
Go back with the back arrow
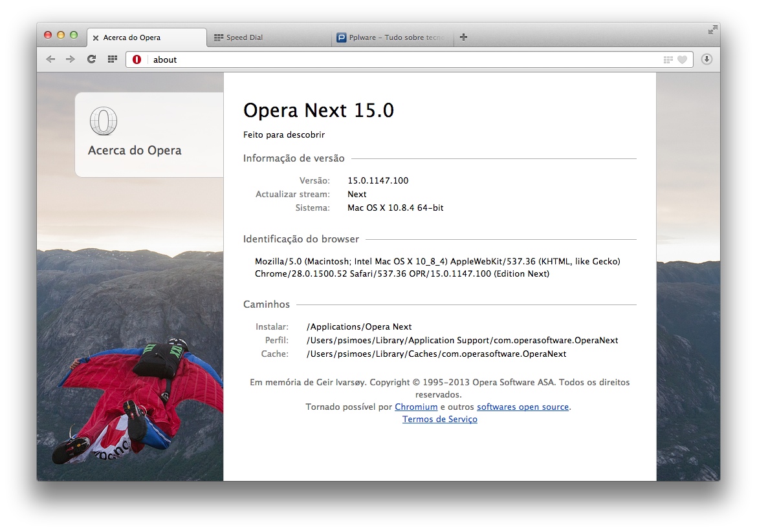50,59
